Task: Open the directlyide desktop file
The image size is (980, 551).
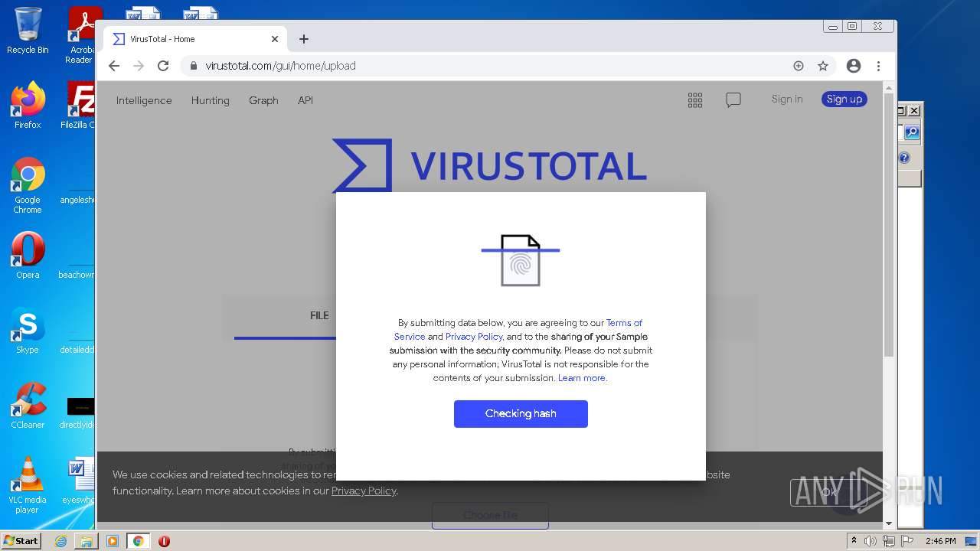Action: point(79,412)
